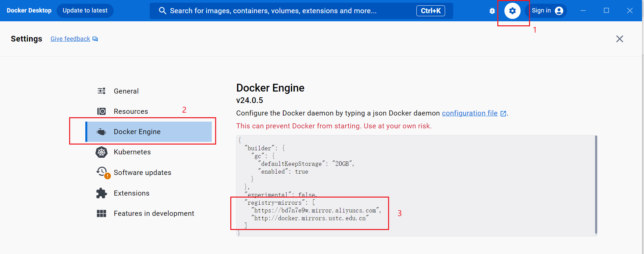
Task: Click the user account avatar icon
Action: (x=559, y=11)
